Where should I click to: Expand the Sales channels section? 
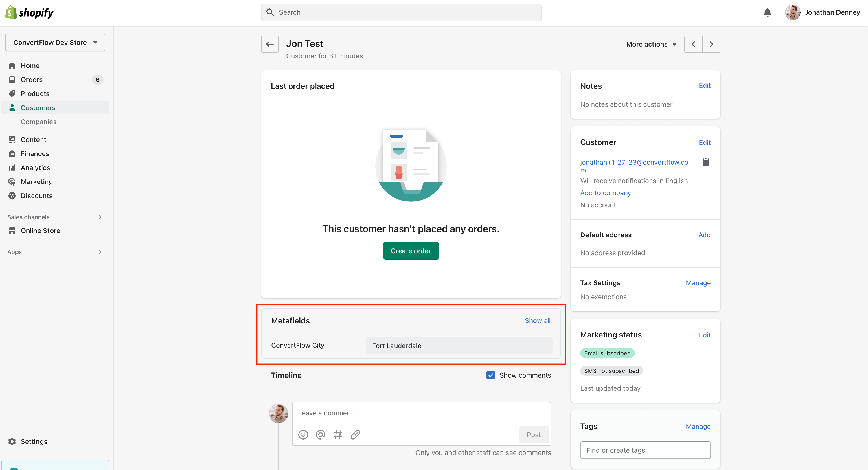point(100,217)
